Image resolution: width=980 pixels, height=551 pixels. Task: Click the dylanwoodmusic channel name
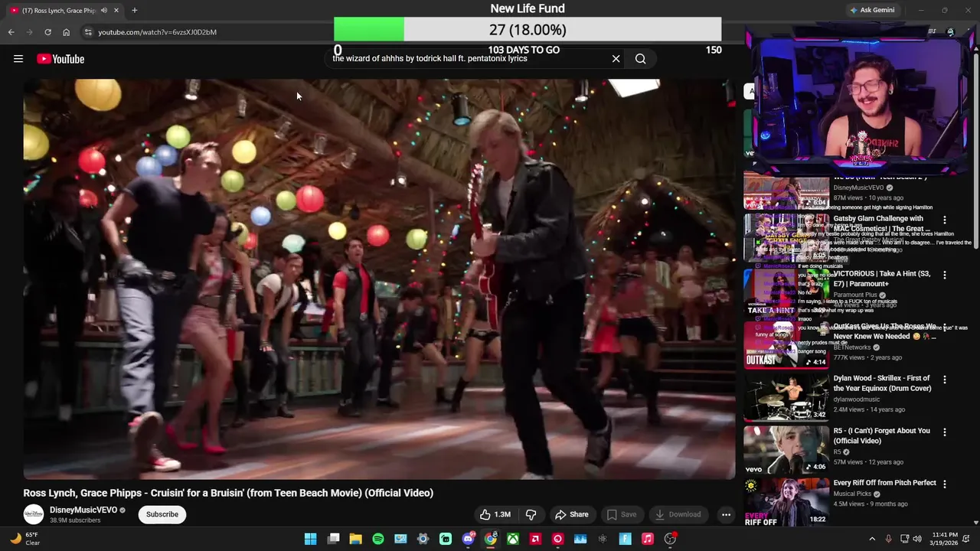(x=856, y=399)
